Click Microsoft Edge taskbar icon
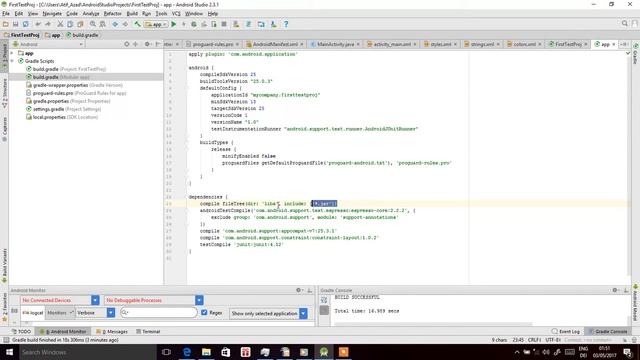 pyautogui.click(x=187, y=352)
